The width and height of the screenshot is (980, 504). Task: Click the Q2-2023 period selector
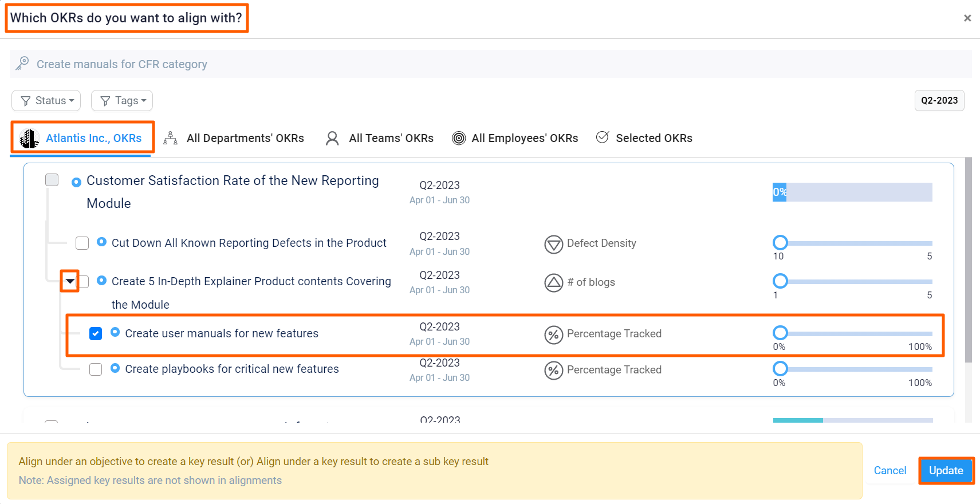(x=939, y=100)
